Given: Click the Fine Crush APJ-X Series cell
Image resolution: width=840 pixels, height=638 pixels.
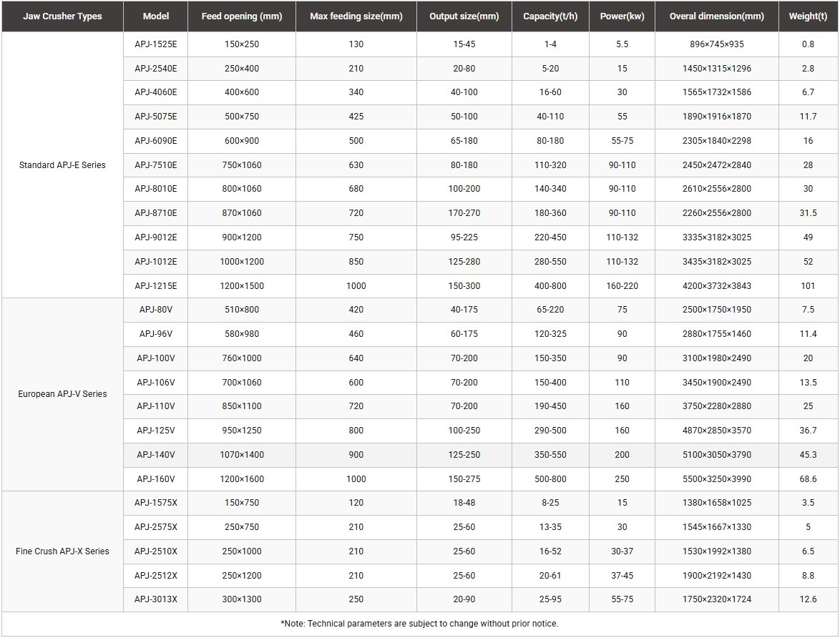Looking at the screenshot, I should point(62,551).
